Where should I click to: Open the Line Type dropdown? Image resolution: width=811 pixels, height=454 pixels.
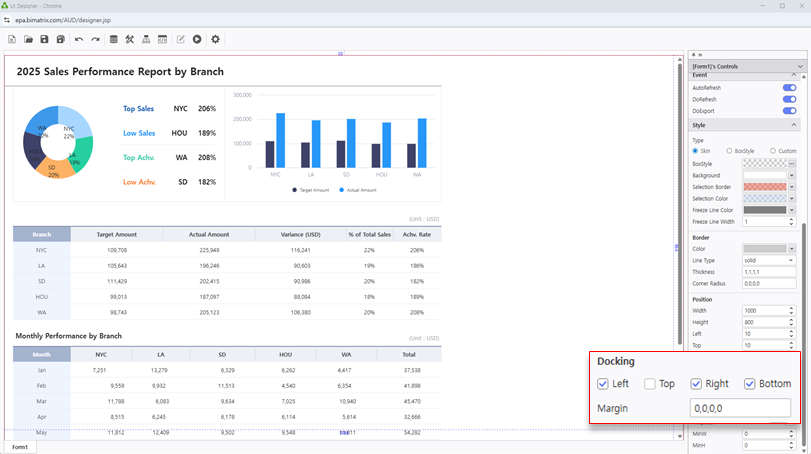(768, 260)
